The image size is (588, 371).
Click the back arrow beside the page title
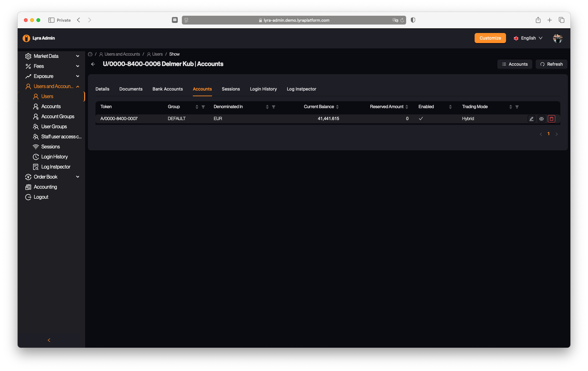(x=93, y=64)
